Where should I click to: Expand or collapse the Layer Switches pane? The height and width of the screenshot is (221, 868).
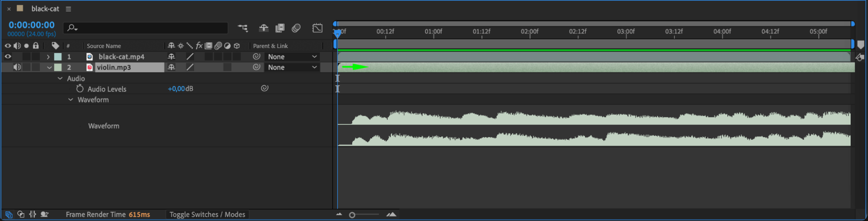coord(9,214)
